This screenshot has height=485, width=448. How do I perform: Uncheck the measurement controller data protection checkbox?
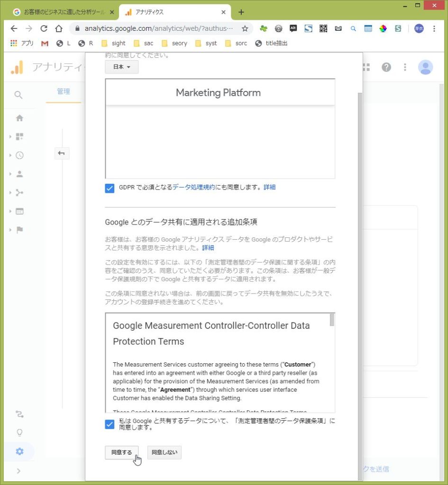pos(110,424)
